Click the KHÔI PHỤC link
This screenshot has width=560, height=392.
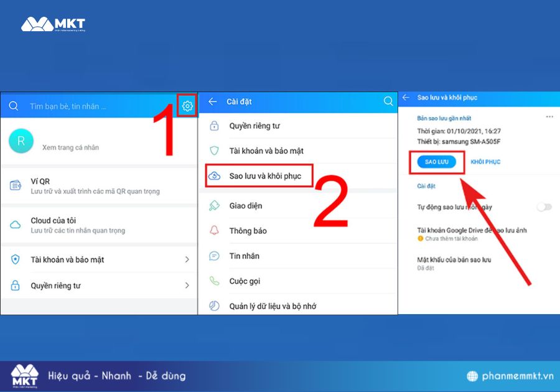[x=485, y=162]
